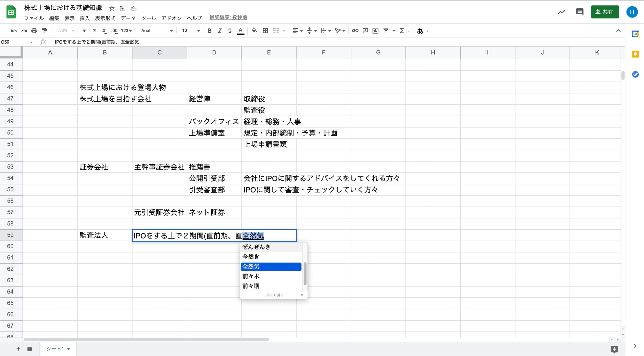This screenshot has height=356, width=644.
Task: Open the Explore insights panel
Action: click(562, 12)
